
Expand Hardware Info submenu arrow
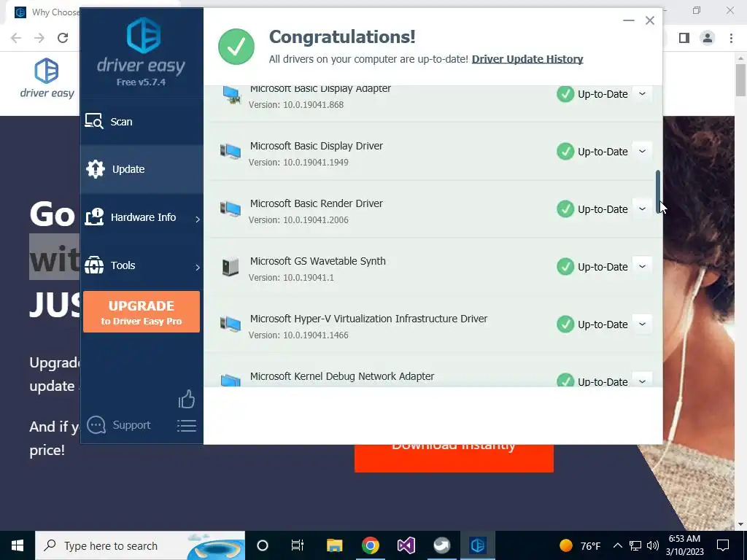197,219
